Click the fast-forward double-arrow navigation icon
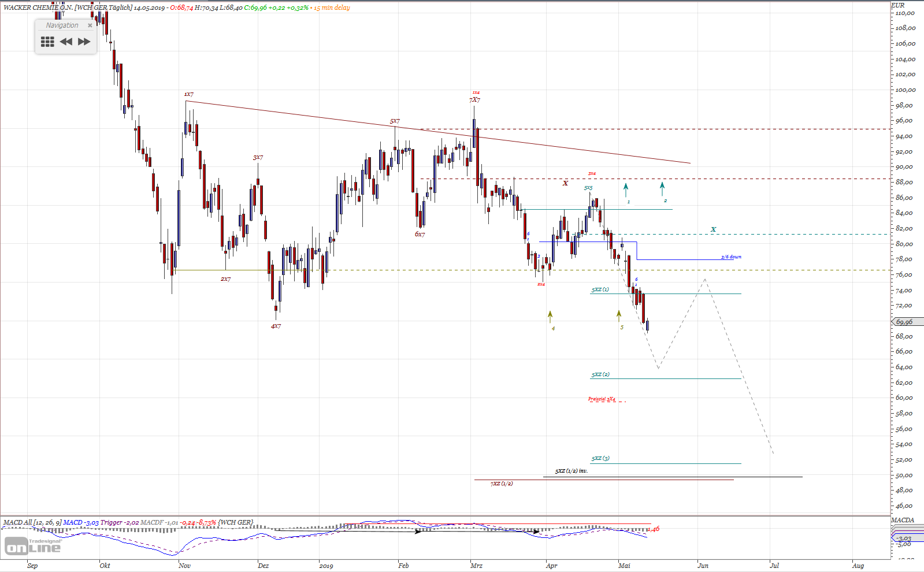The image size is (924, 572). (84, 42)
